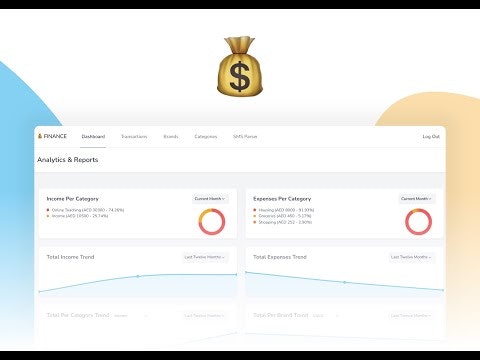This screenshot has width=480, height=360.
Task: Switch to the Transactions tab
Action: [134, 137]
